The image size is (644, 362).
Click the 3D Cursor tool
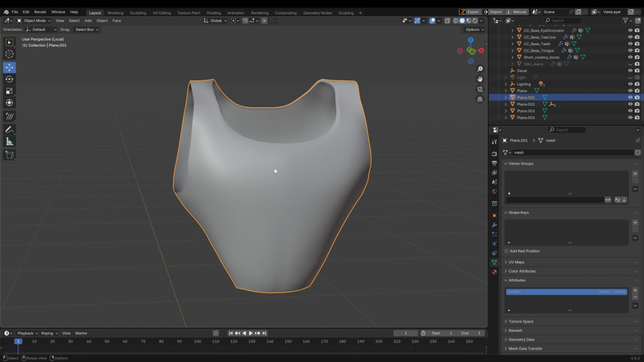coord(9,54)
